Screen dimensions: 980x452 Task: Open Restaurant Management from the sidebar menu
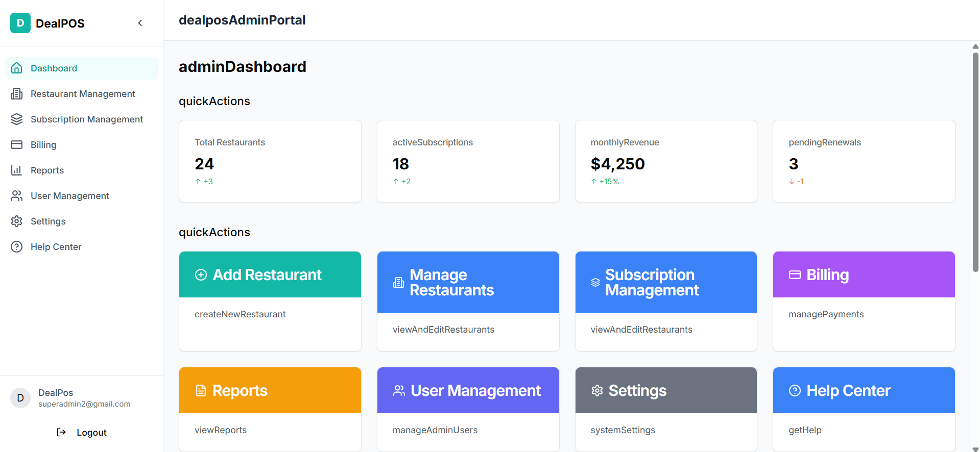tap(83, 94)
